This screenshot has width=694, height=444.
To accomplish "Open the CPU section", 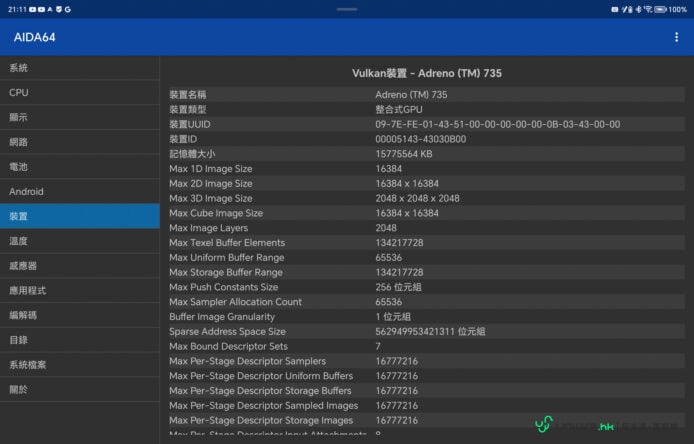I will click(x=79, y=93).
